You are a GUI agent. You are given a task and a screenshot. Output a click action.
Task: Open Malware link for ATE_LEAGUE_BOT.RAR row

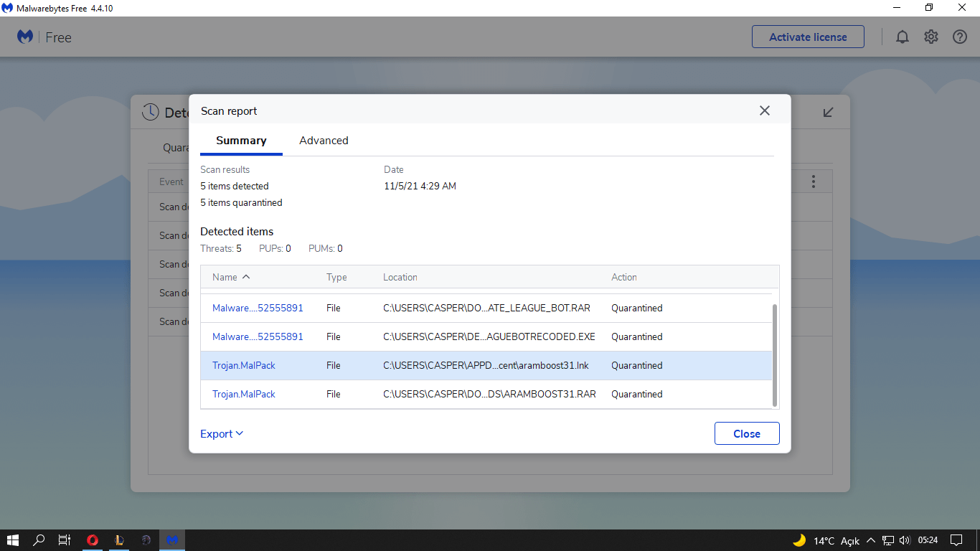tap(258, 308)
